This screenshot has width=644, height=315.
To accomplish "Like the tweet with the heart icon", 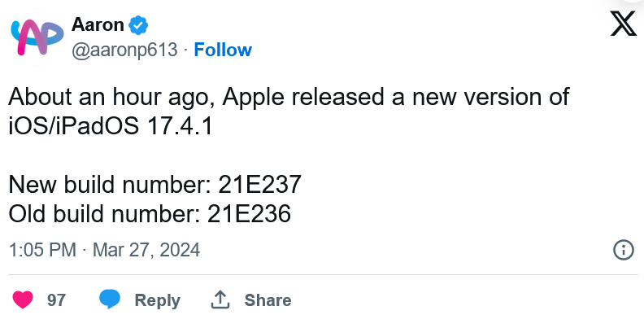I will [x=23, y=300].
